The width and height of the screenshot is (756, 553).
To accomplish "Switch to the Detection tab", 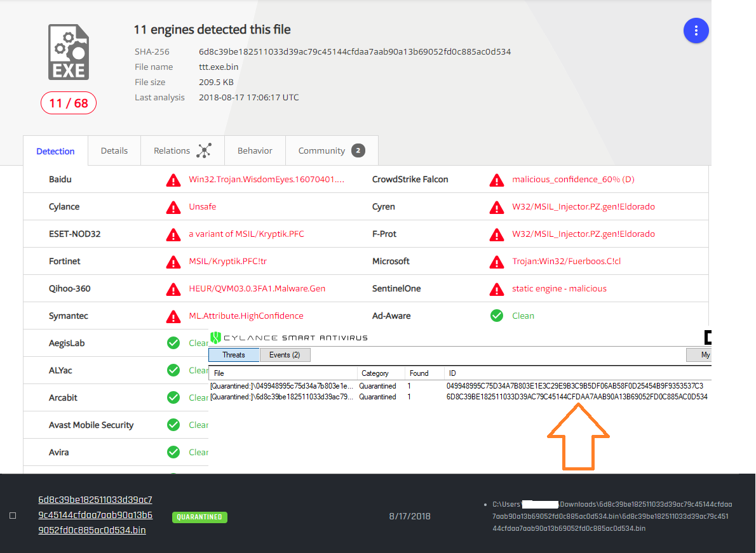I will pyautogui.click(x=55, y=151).
